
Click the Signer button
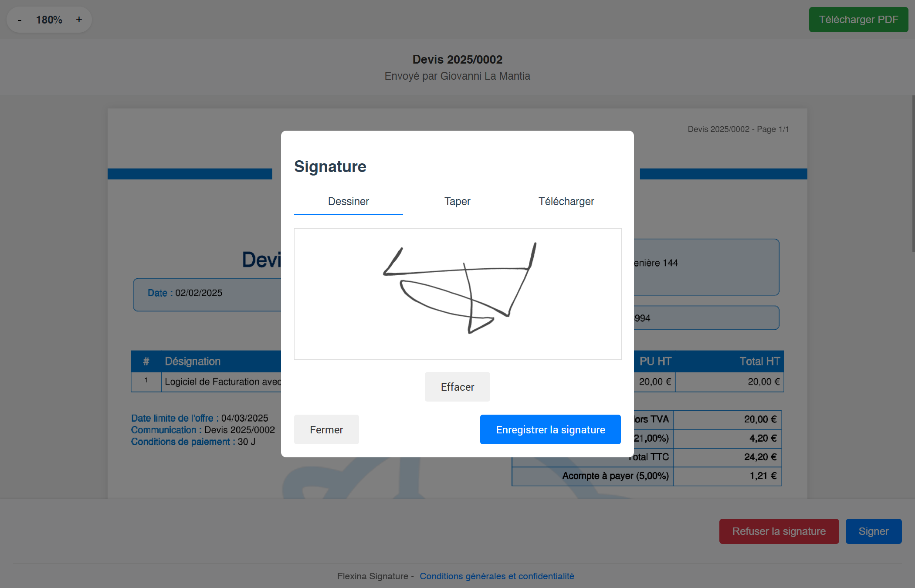coord(874,531)
